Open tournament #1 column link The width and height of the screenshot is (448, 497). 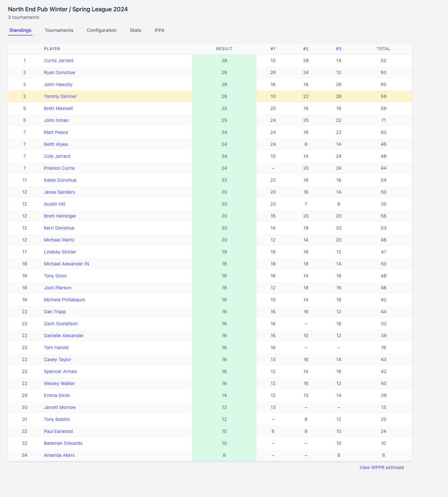pyautogui.click(x=273, y=49)
